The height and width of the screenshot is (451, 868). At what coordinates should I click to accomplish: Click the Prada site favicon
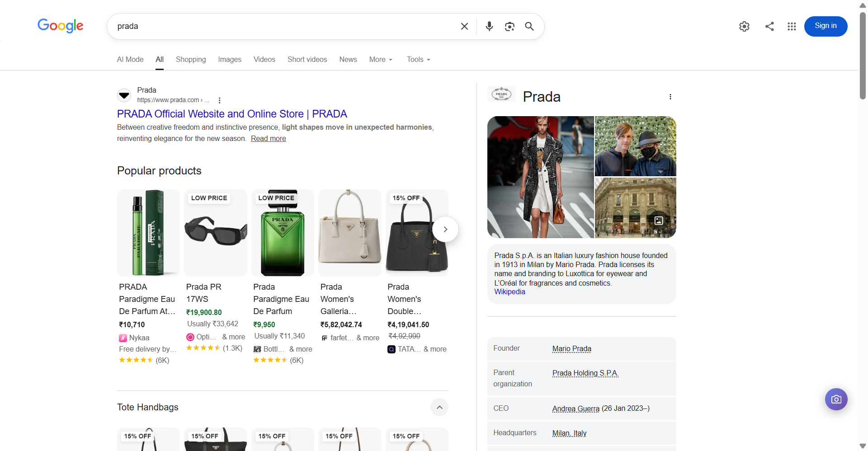(124, 95)
